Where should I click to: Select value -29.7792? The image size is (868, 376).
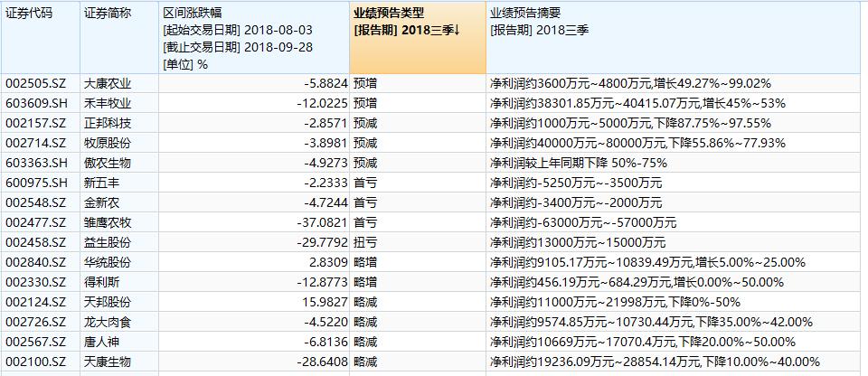[323, 242]
